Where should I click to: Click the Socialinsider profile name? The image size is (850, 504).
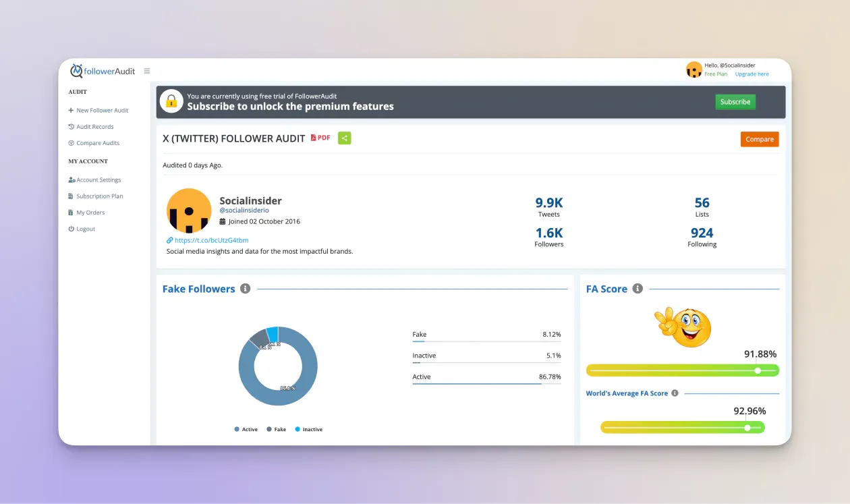[251, 200]
